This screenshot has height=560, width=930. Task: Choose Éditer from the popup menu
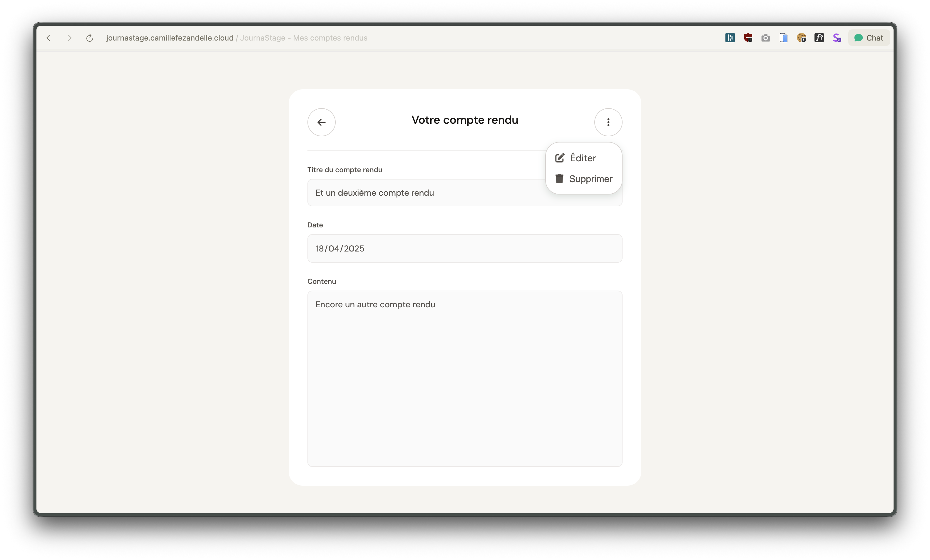click(x=583, y=158)
